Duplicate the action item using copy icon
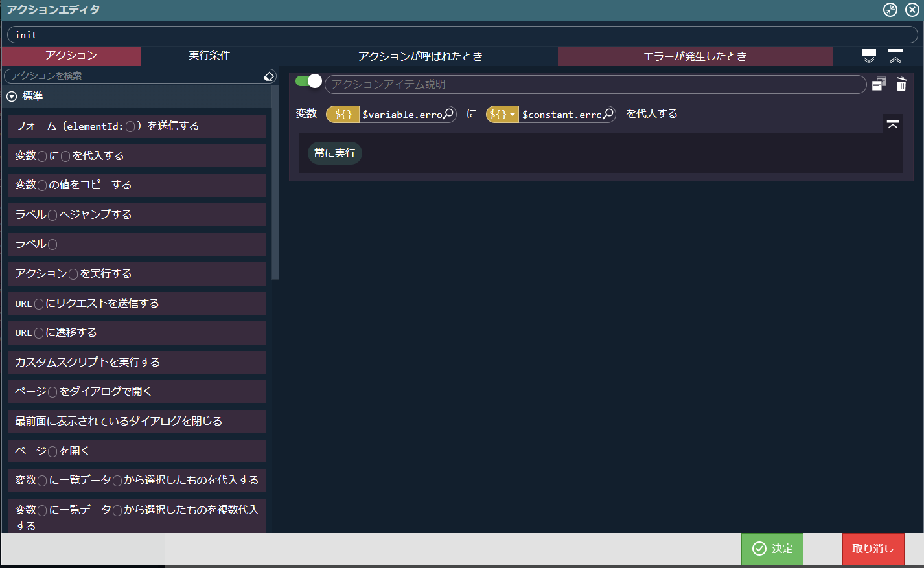The height and width of the screenshot is (568, 924). tap(879, 84)
